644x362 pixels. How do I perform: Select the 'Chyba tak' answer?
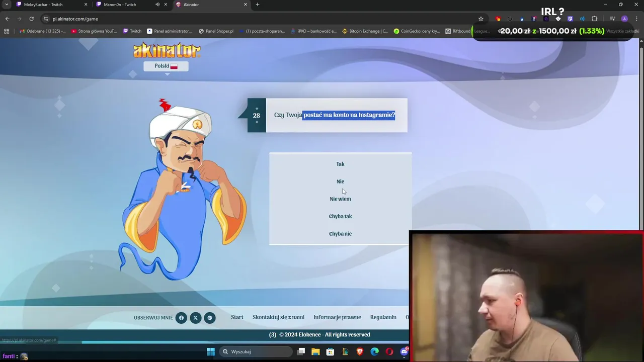(x=340, y=216)
